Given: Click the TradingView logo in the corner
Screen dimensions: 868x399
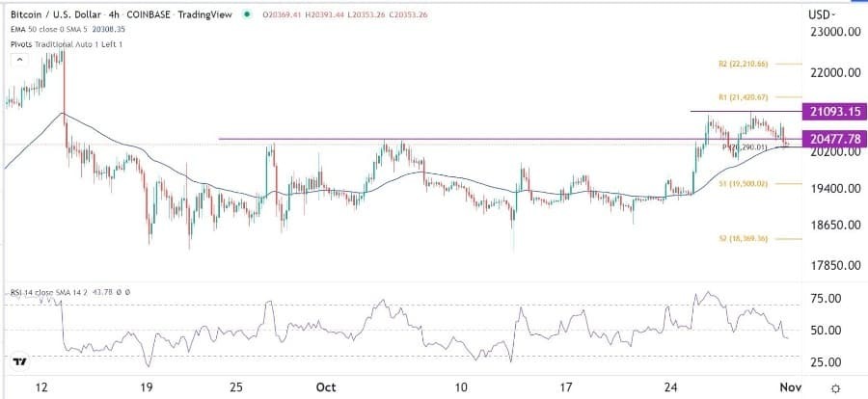Looking at the screenshot, I should point(18,362).
